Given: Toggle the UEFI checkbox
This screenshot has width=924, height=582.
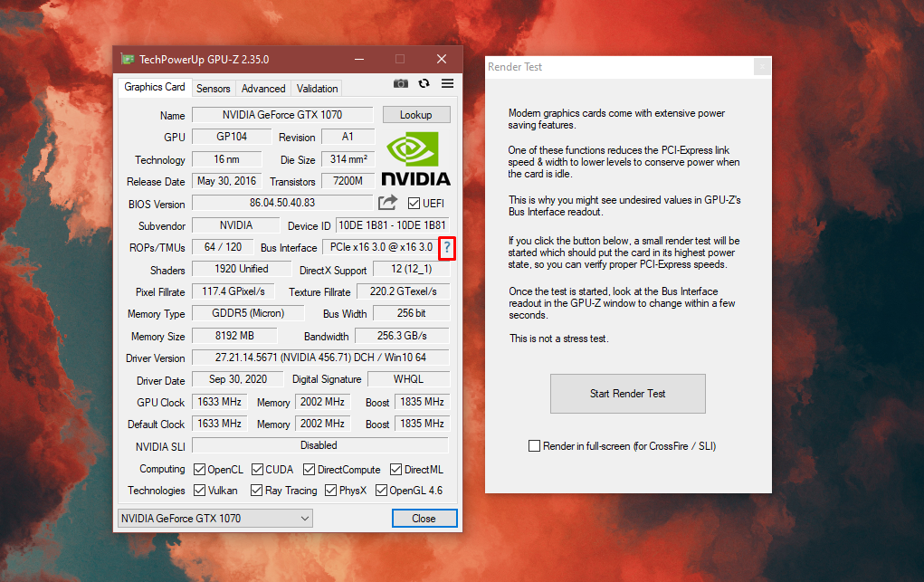Looking at the screenshot, I should [x=414, y=204].
